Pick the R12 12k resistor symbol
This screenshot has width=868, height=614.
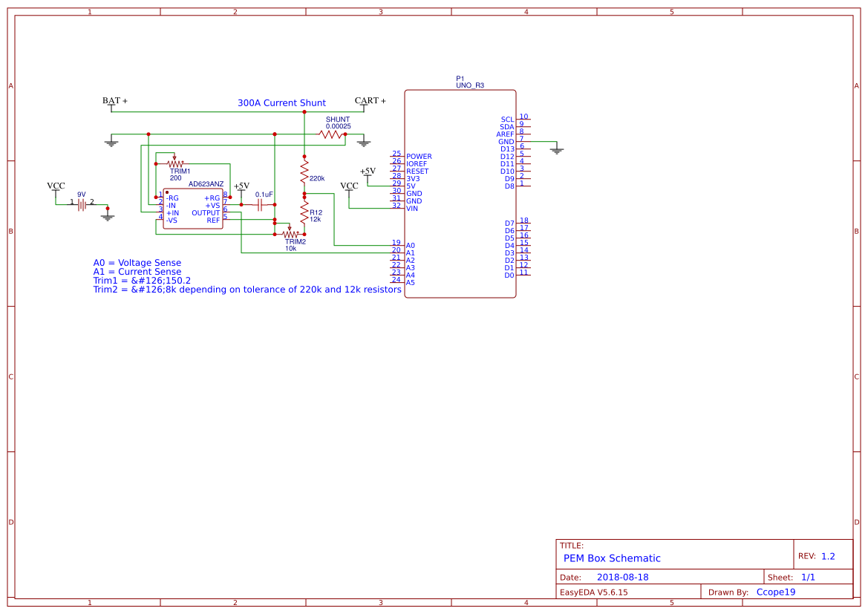pos(304,212)
